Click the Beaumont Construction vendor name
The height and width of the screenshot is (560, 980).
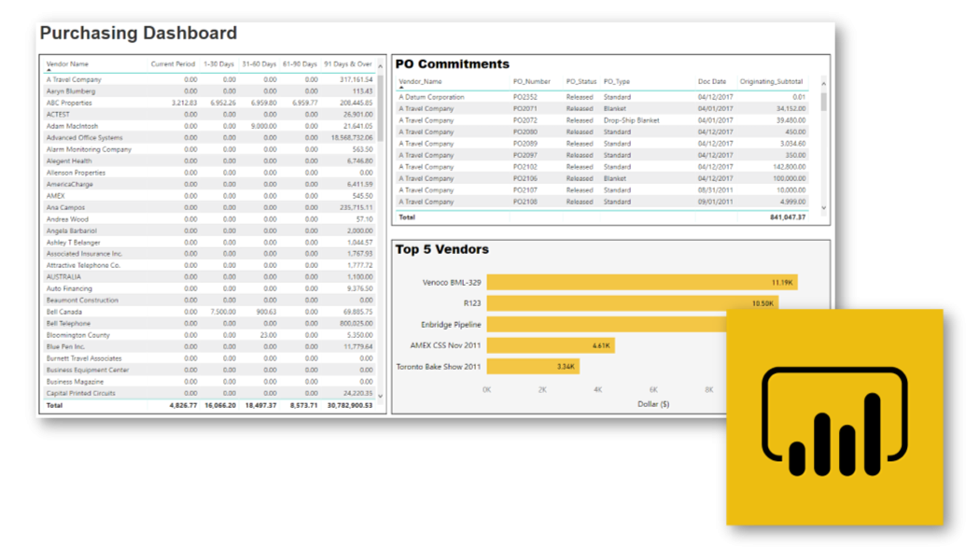tap(82, 301)
